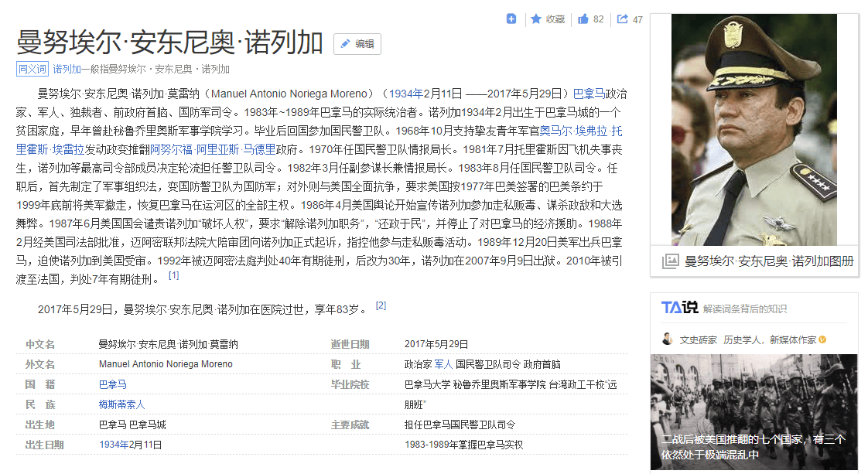This screenshot has width=868, height=474.
Task: Open the 二战后被美国推翻的七个国家 article title
Action: (754, 447)
